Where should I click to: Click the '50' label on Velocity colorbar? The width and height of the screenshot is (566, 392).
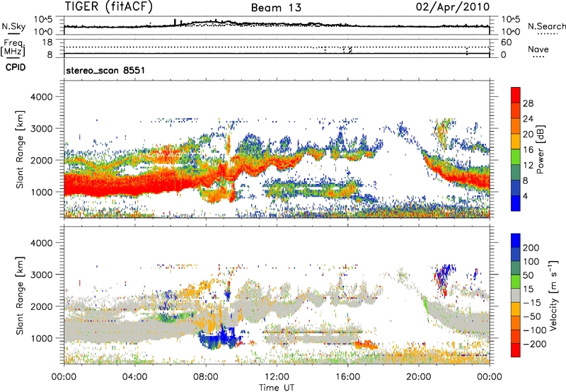(528, 275)
